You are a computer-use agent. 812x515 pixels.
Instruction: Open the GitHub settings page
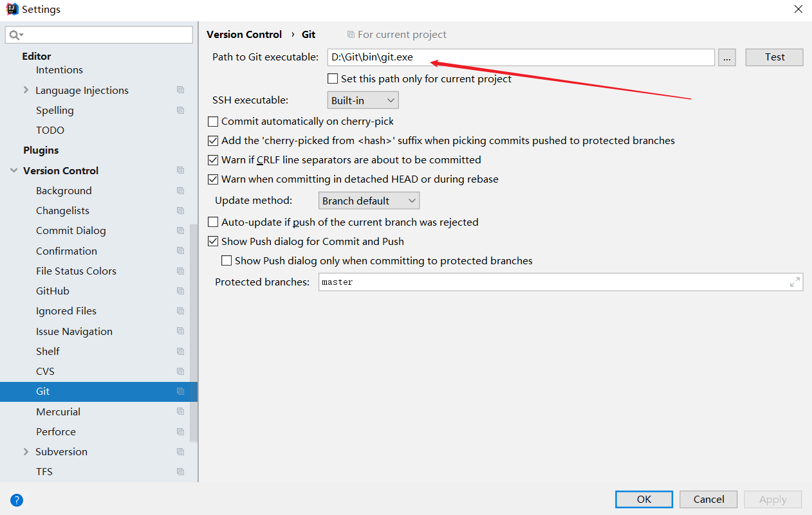(x=53, y=291)
